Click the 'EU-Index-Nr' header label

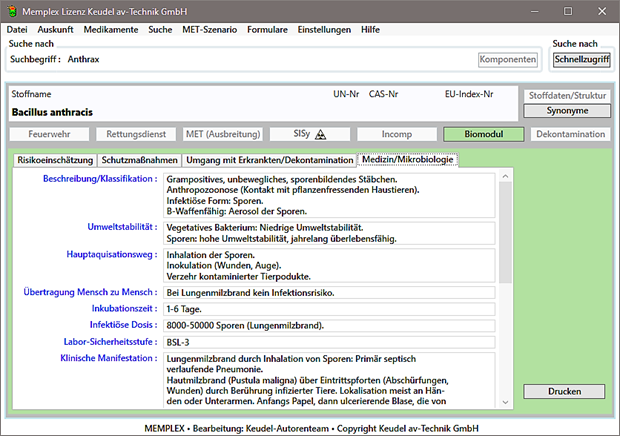pyautogui.click(x=469, y=94)
